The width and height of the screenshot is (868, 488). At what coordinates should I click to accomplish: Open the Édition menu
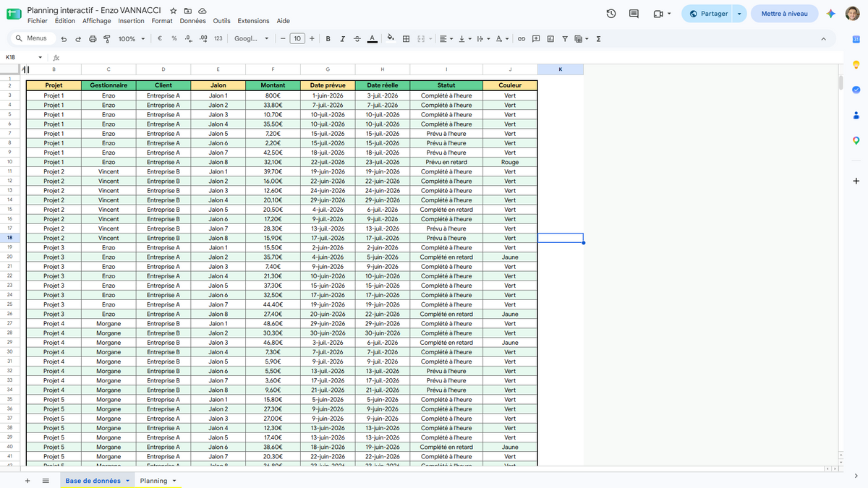[x=65, y=21]
